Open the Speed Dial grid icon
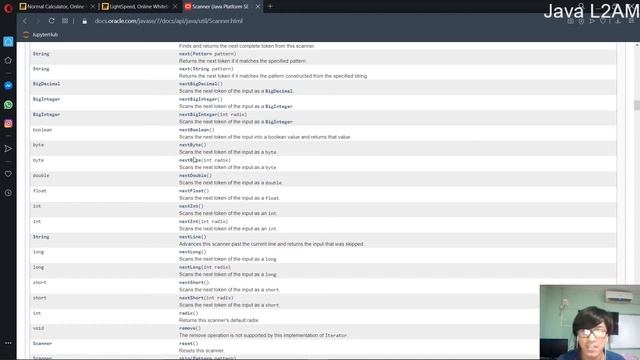 [65, 21]
